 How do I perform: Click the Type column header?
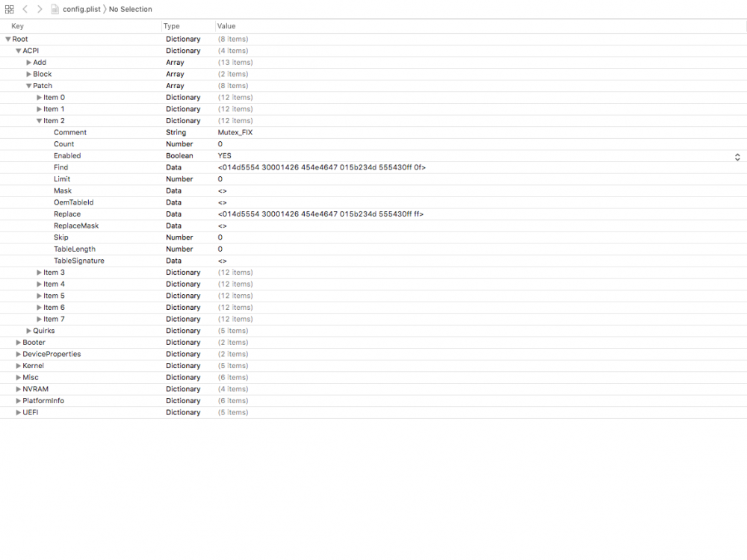pyautogui.click(x=172, y=26)
